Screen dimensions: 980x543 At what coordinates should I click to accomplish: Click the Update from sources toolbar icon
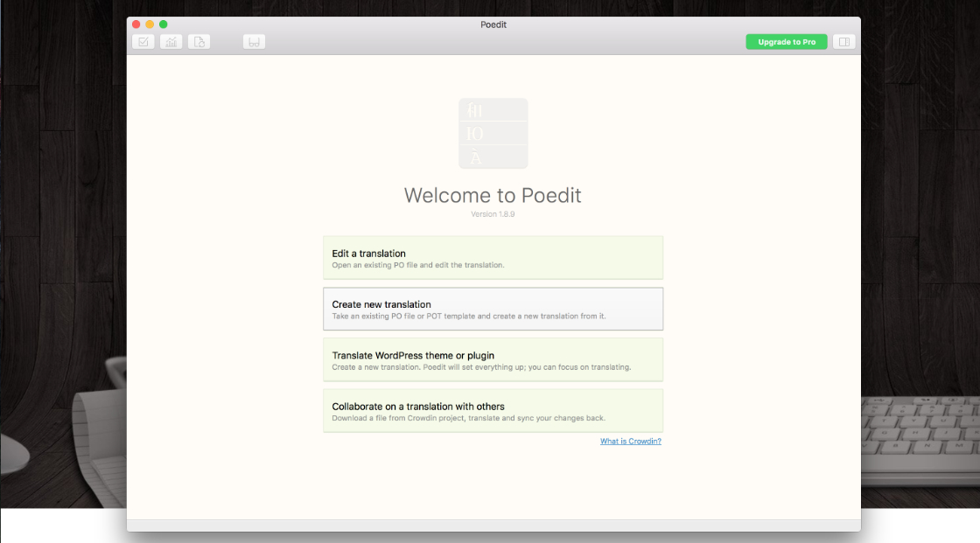[x=199, y=42]
